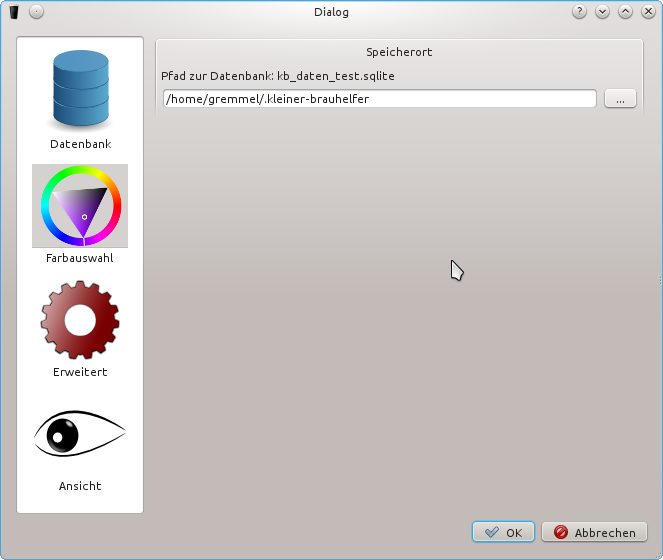Click the 'Erweitert' text label in sidebar

(80, 372)
